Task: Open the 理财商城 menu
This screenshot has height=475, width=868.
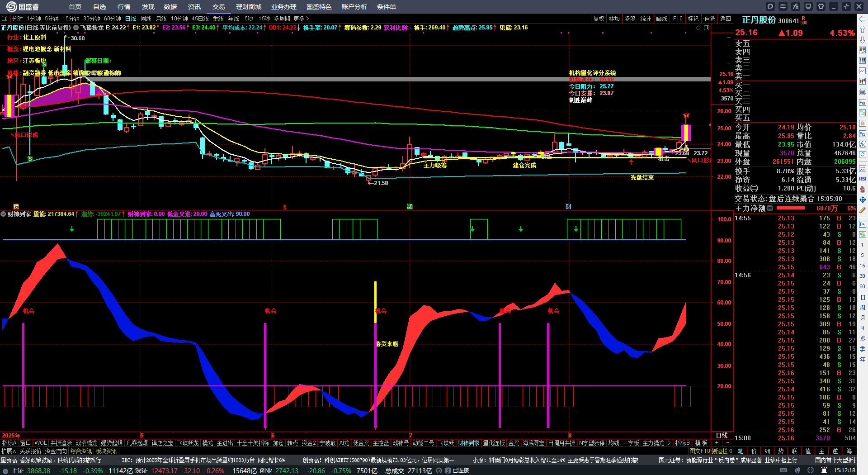Action: pyautogui.click(x=249, y=7)
